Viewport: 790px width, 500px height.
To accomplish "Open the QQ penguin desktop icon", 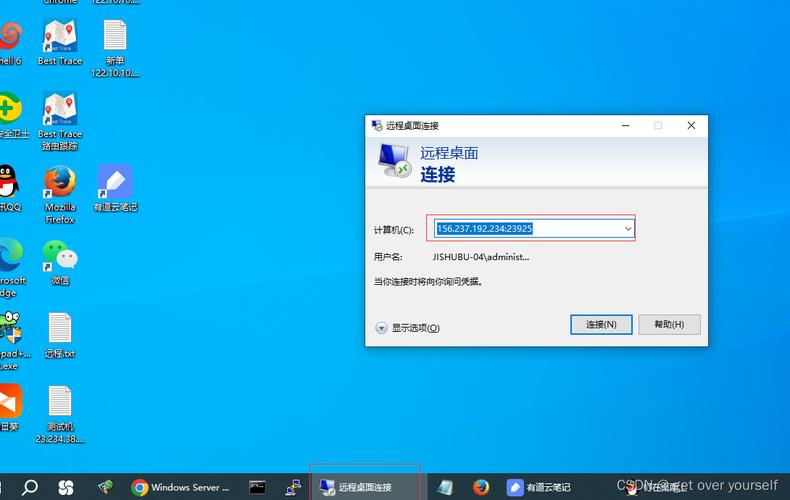I will click(x=9, y=188).
